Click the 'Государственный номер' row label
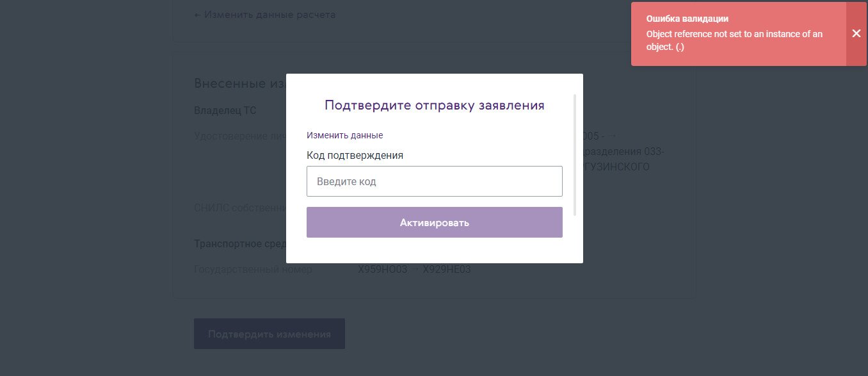This screenshot has height=376, width=868. pos(253,270)
